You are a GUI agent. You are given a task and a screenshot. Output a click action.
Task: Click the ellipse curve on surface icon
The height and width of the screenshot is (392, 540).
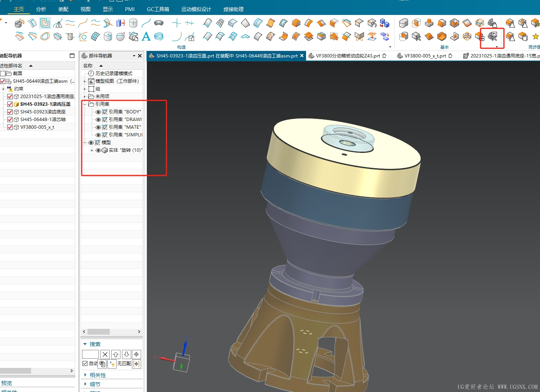[45, 36]
